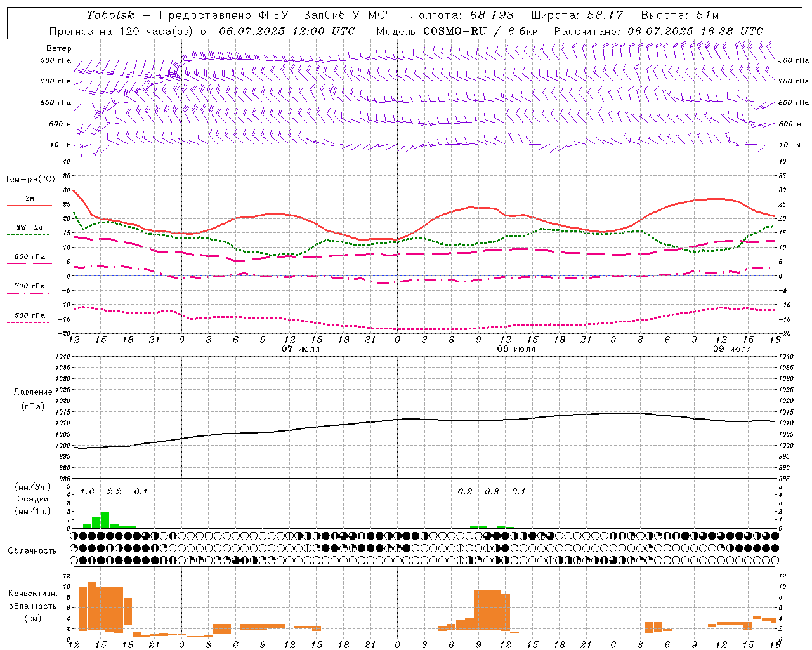812x650 pixels.
Task: Click the tallest orange convective cloud bar
Action: (92, 606)
